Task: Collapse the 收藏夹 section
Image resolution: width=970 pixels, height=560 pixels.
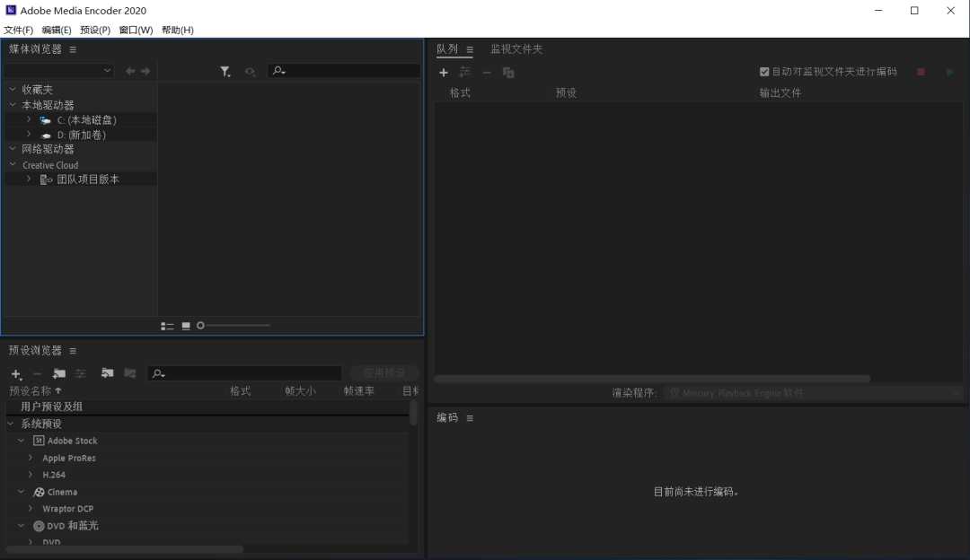Action: click(13, 89)
